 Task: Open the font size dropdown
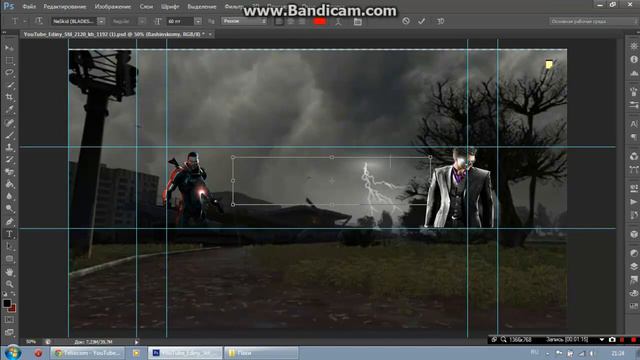[198, 21]
